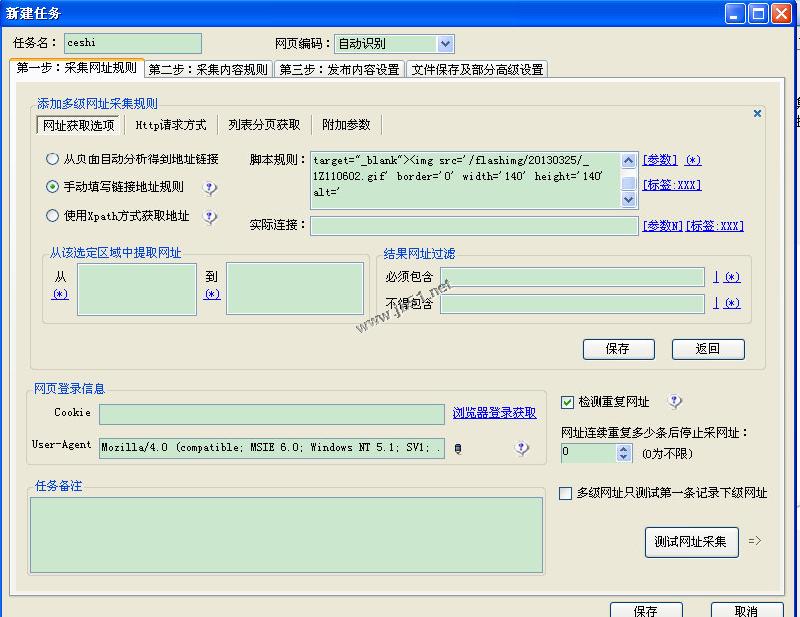The height and width of the screenshot is (617, 800).
Task: Click the 从 start region text box
Action: tap(137, 289)
